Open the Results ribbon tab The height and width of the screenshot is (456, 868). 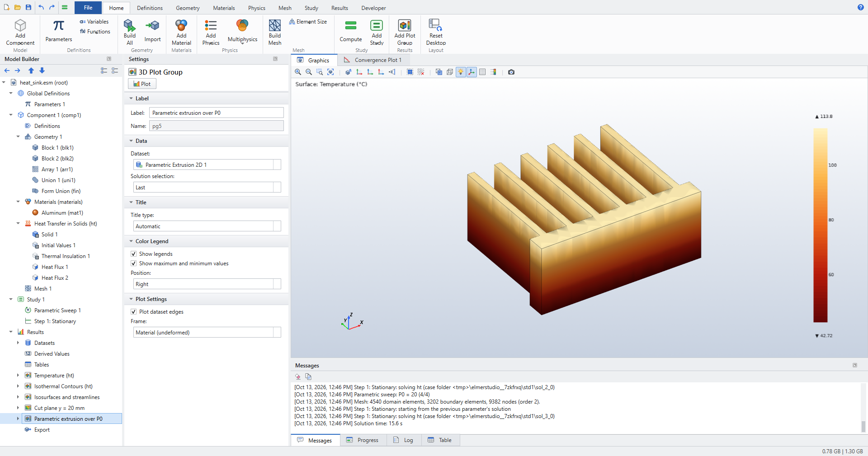point(340,8)
